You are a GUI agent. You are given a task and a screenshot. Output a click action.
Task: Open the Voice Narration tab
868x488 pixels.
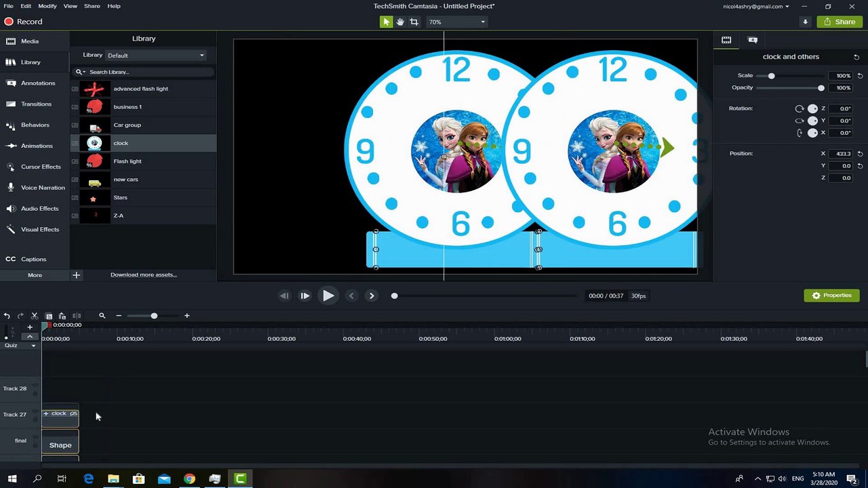(x=43, y=188)
